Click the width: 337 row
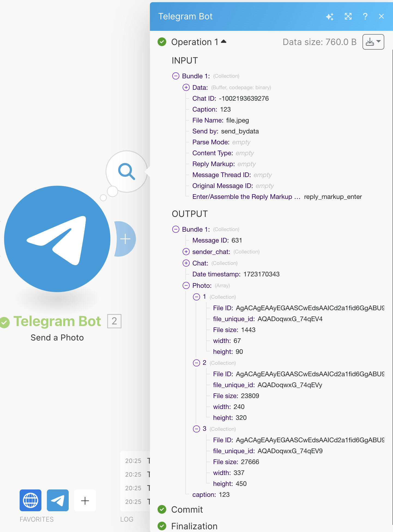The height and width of the screenshot is (532, 393). [x=229, y=473]
